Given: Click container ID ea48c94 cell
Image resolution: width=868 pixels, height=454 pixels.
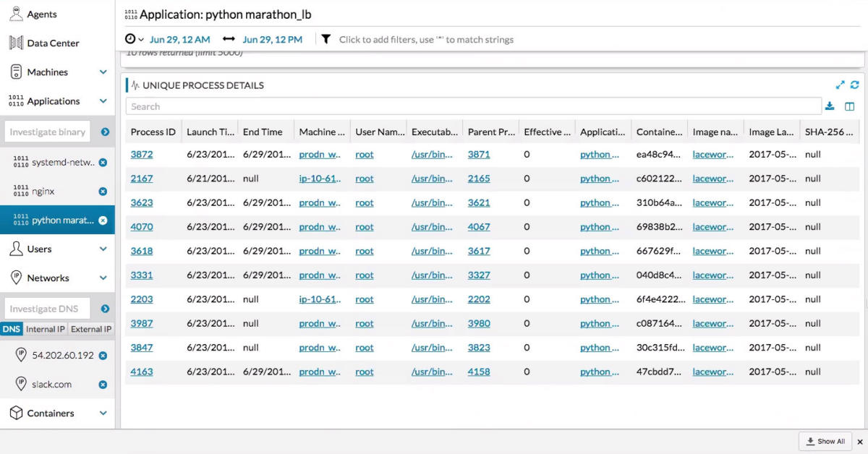Looking at the screenshot, I should [658, 154].
